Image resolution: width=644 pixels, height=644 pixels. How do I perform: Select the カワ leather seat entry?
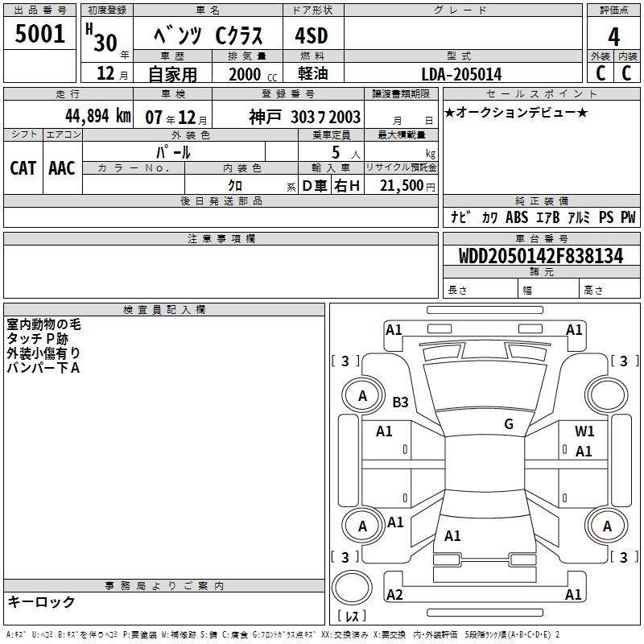tap(489, 217)
